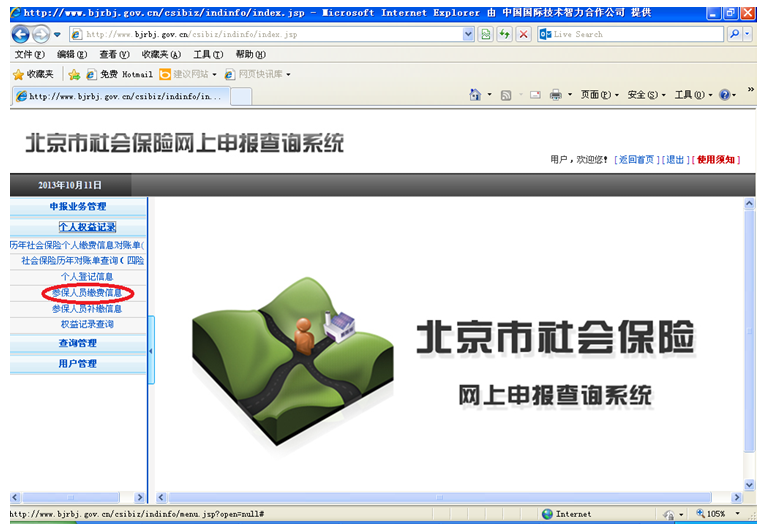The image size is (764, 532).
Task: Expand the 申报业务管理 section
Action: [x=78, y=207]
